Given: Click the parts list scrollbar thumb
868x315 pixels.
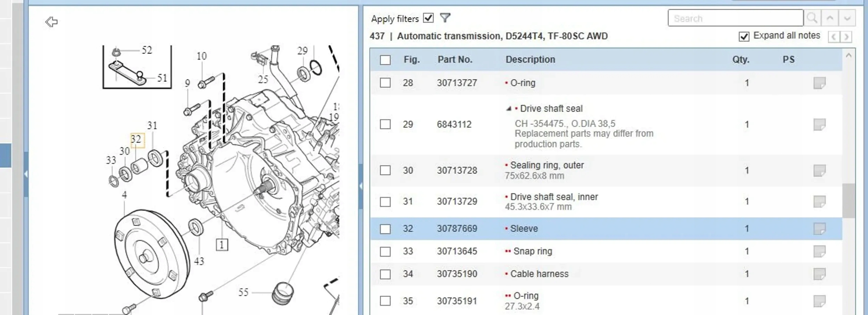Looking at the screenshot, I should point(849,201).
